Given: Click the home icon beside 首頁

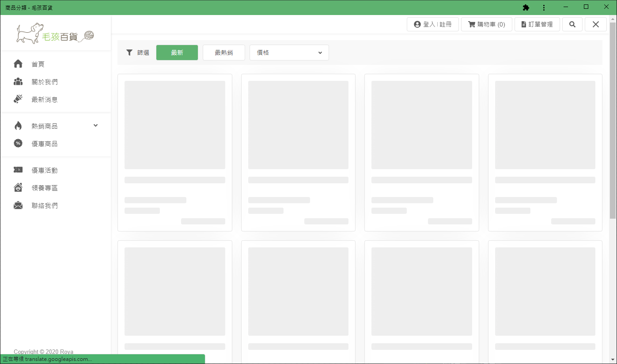Looking at the screenshot, I should coord(18,64).
